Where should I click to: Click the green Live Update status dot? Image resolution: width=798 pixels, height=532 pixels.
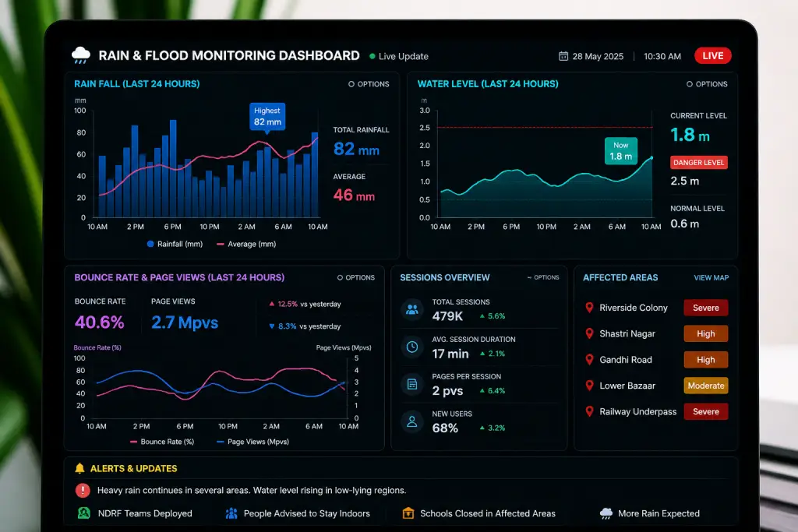373,56
